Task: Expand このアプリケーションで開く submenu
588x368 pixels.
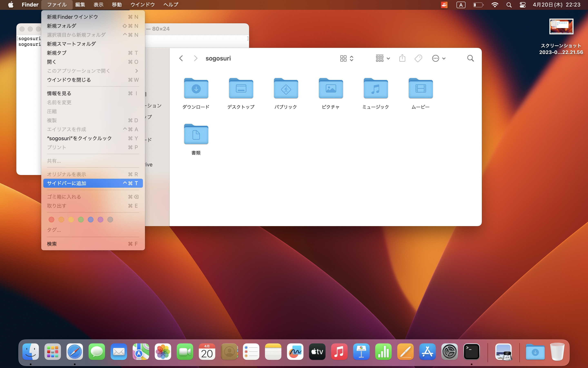Action: tap(93, 71)
